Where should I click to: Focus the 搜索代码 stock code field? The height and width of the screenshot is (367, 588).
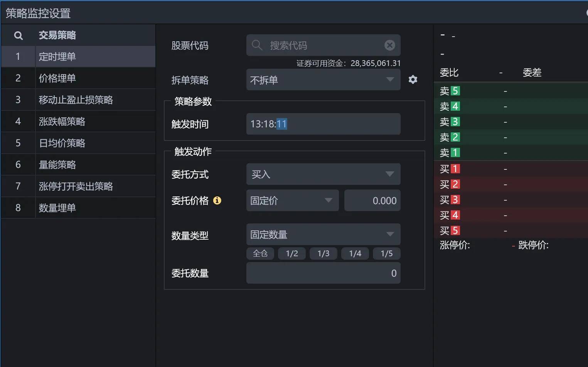323,45
